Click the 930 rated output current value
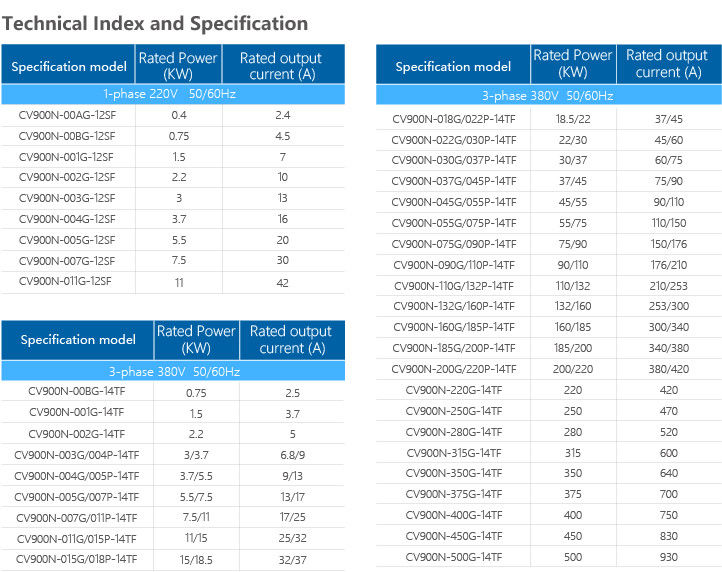Image resolution: width=722 pixels, height=572 pixels. (x=669, y=556)
